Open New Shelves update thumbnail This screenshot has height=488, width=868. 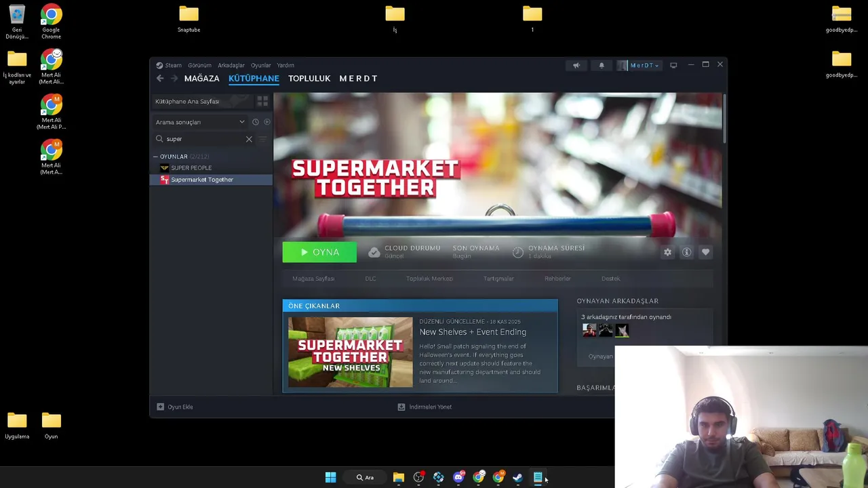point(350,352)
